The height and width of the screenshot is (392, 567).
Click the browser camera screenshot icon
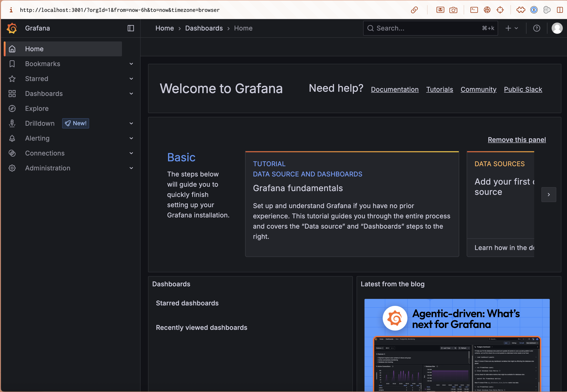tap(453, 10)
